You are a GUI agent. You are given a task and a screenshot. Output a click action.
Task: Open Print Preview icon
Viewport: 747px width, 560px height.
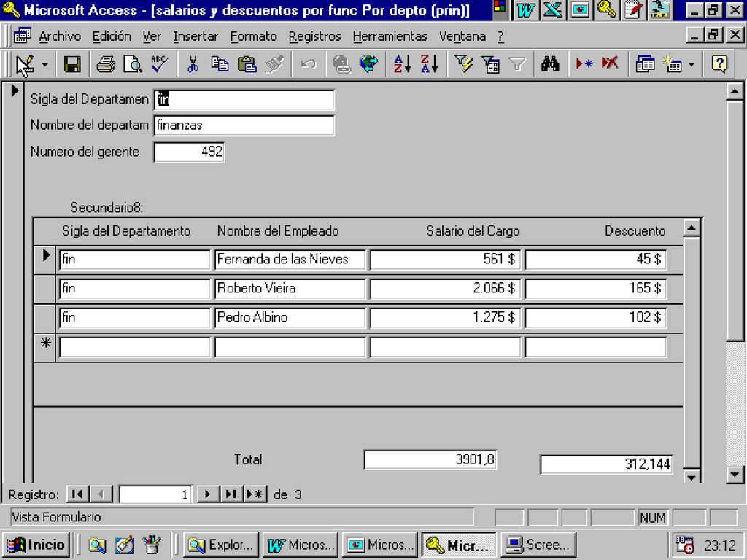(x=133, y=64)
